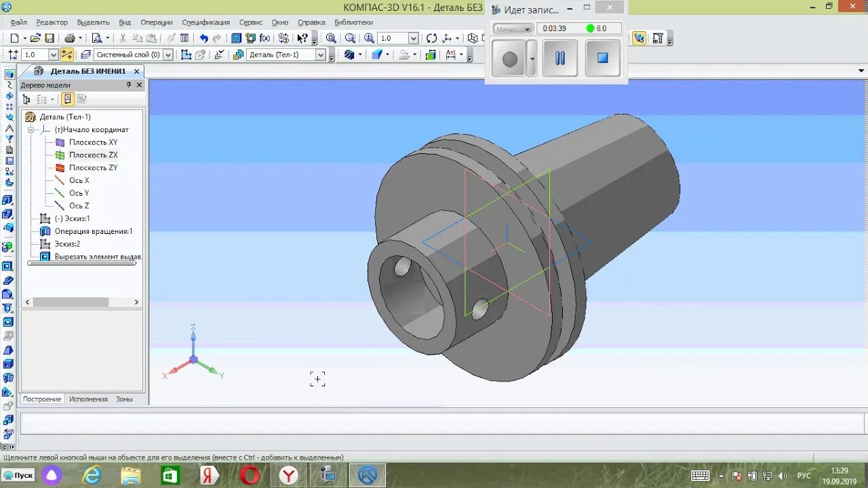This screenshot has width=868, height=488.
Task: Open current step 1.0 dropdown
Action: [54, 54]
